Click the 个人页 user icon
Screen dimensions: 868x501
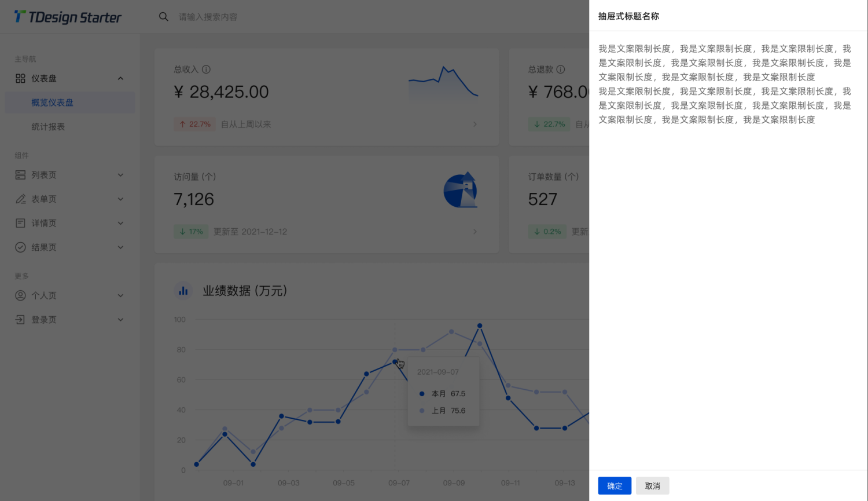coord(20,295)
